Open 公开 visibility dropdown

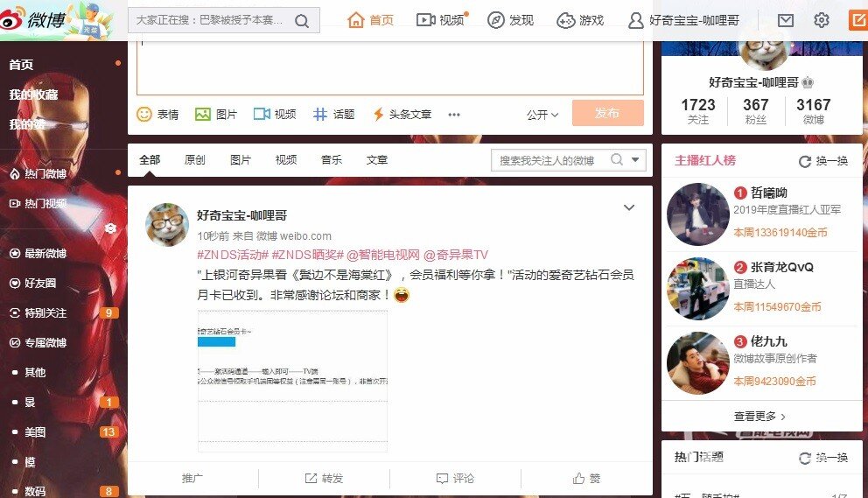[x=542, y=115]
